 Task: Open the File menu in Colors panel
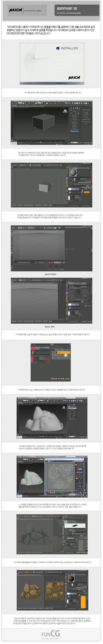pyautogui.click(x=34, y=346)
